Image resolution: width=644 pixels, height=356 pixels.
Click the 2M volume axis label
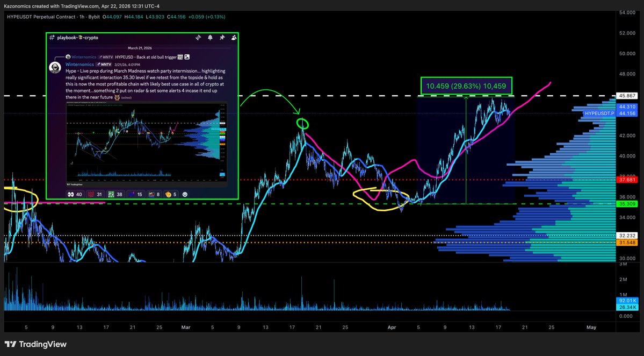point(623,280)
